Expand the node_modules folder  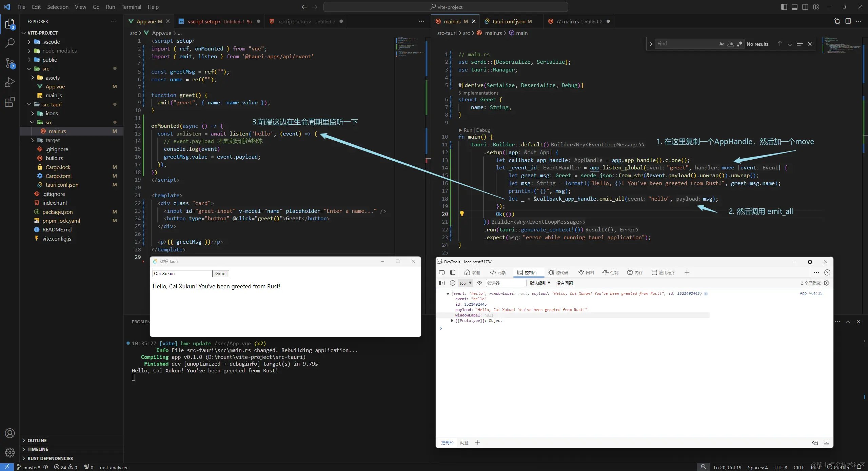coord(59,51)
